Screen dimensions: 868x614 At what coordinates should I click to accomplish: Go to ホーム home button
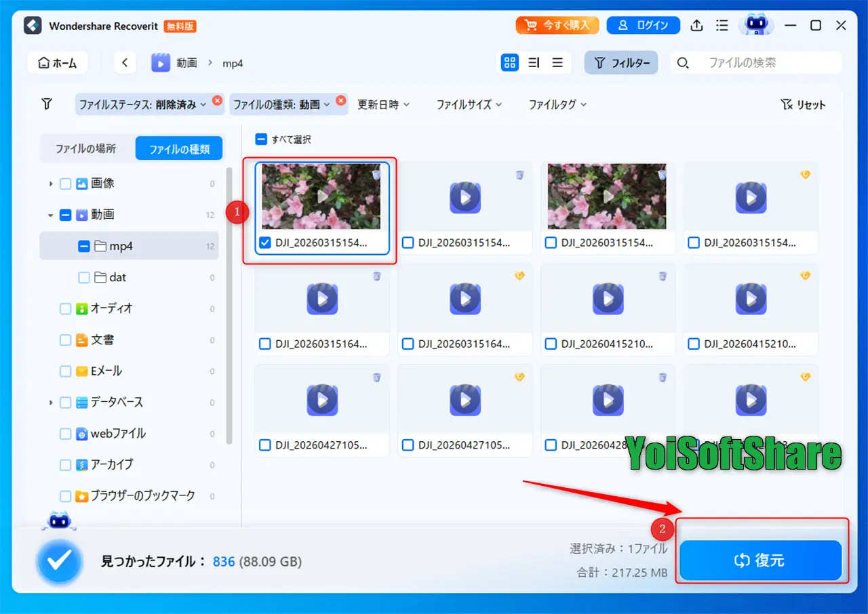click(x=58, y=63)
